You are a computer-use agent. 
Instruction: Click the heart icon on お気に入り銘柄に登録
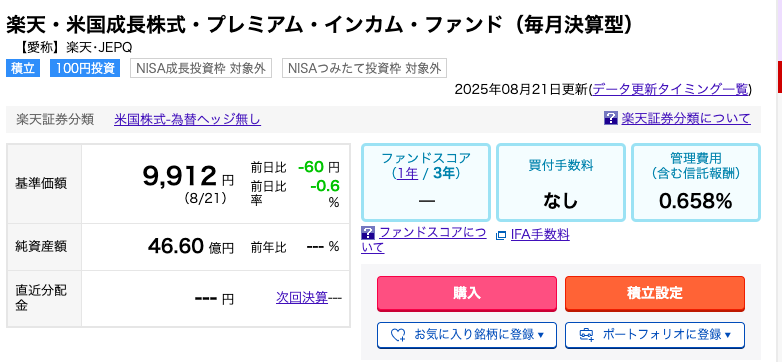click(x=398, y=335)
